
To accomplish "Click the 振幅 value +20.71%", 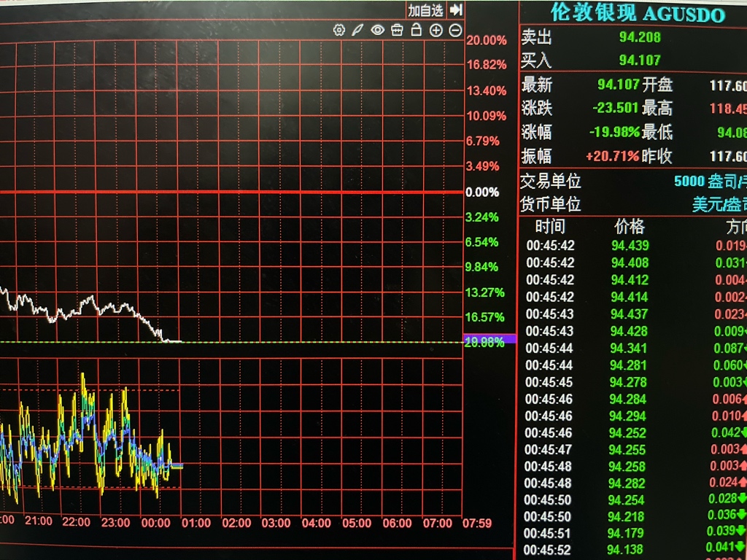I will [612, 156].
